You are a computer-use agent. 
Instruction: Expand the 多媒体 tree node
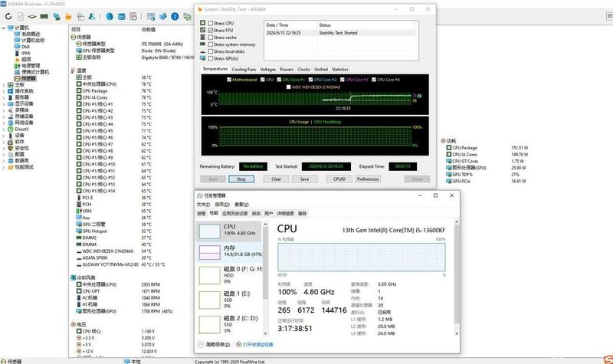4,110
